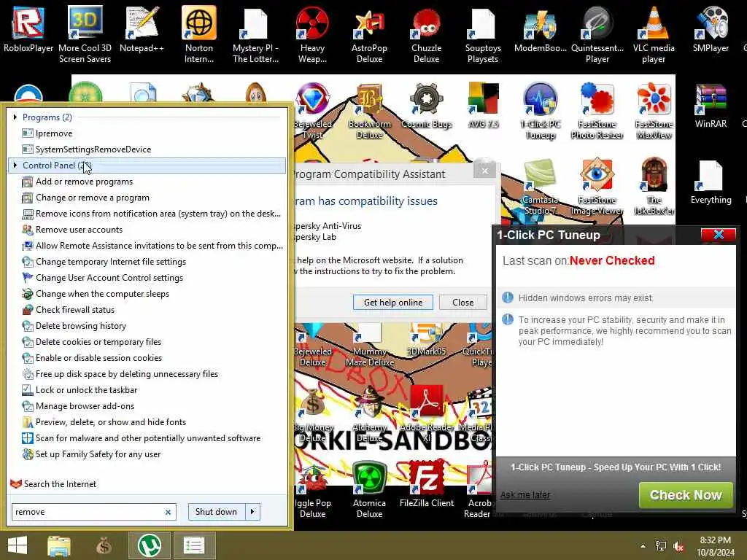Image resolution: width=747 pixels, height=560 pixels.
Task: Open FastStone Photo Resizer shortcut
Action: tap(597, 111)
